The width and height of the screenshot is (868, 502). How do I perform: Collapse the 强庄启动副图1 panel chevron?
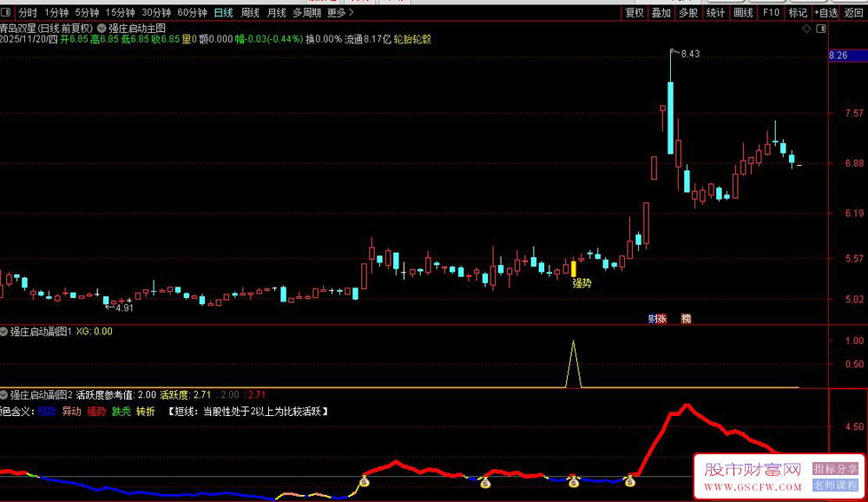click(6, 331)
